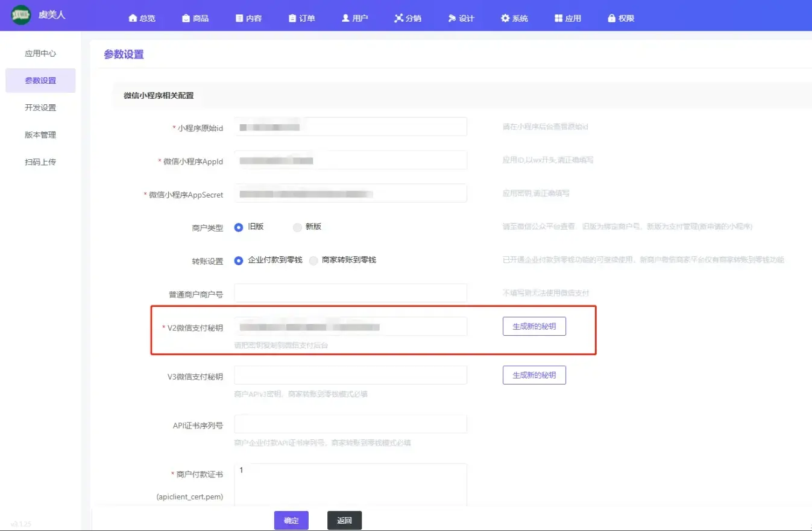Open the 分销 network icon
The height and width of the screenshot is (531, 812).
398,18
